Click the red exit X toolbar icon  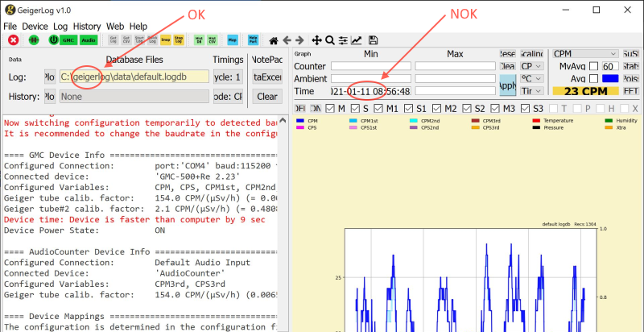[14, 39]
